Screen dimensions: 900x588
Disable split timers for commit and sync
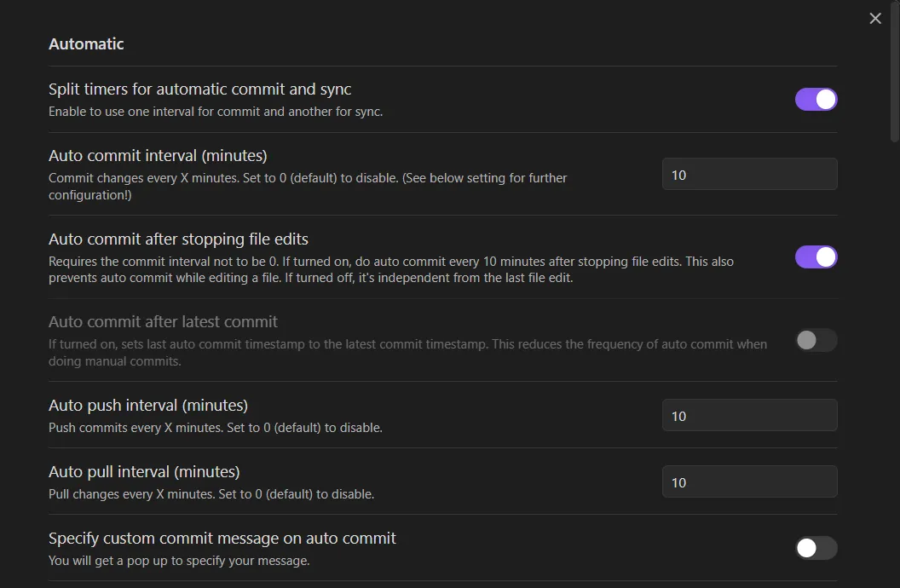coord(816,100)
